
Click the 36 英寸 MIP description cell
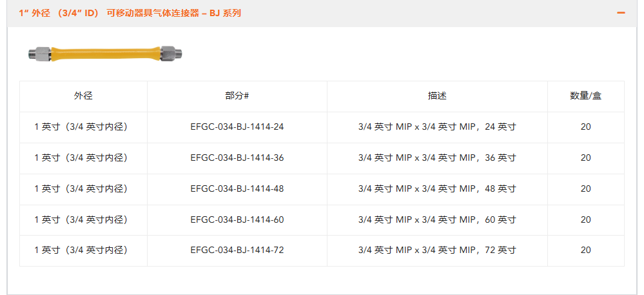437,158
